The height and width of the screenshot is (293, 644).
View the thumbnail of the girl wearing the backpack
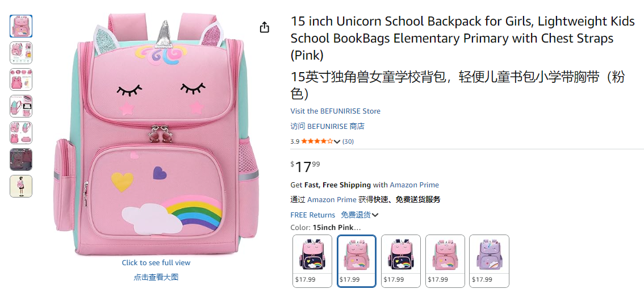tap(21, 186)
